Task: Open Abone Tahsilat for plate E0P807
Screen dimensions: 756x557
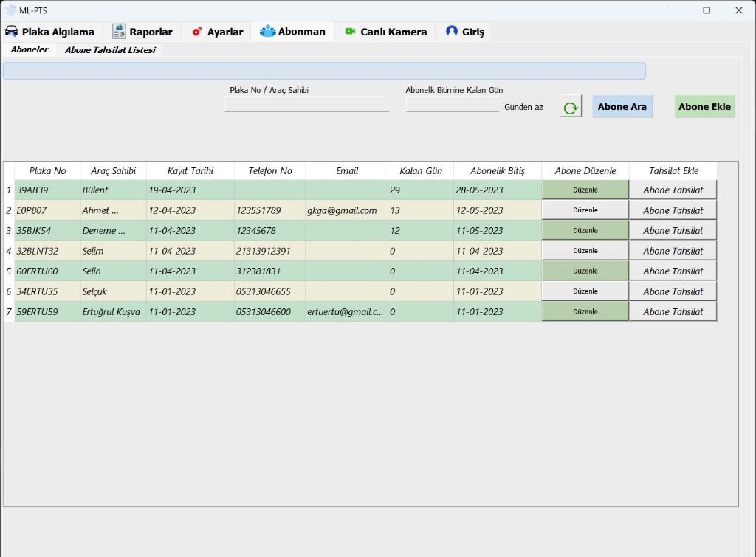Action: click(x=673, y=210)
